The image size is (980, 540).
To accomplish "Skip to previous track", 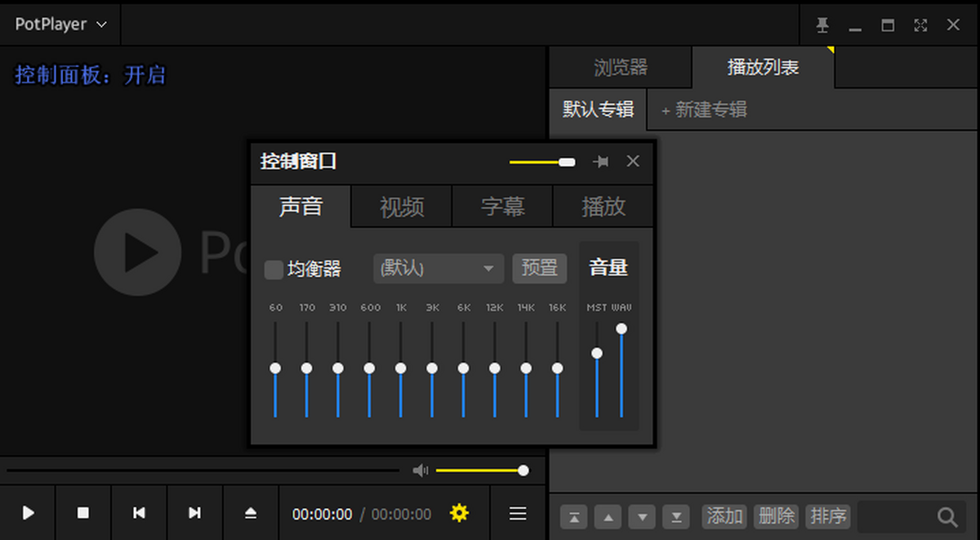I will click(139, 513).
